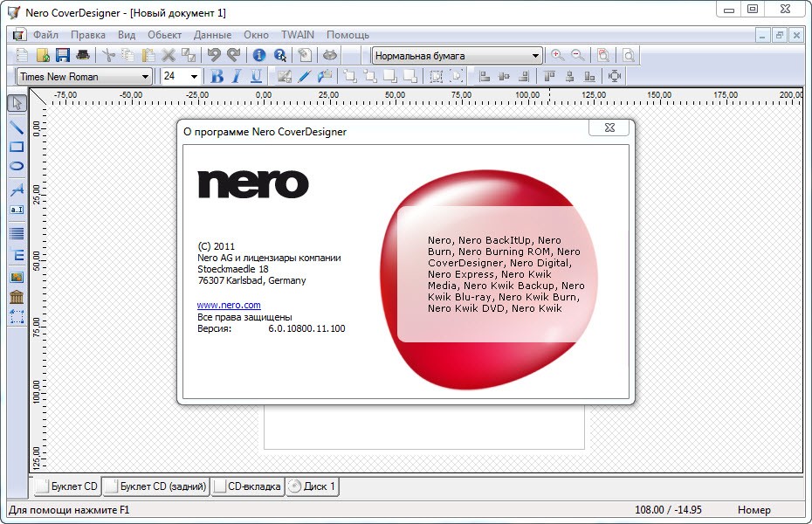Click align left edges icon
812x524 pixels.
click(485, 76)
